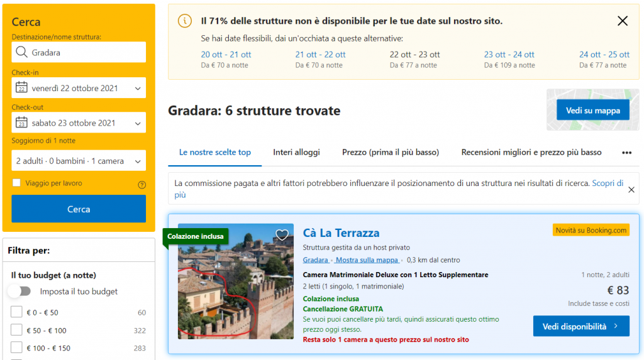Open the check-in date dropdown
This screenshot has height=360, width=644.
click(x=79, y=88)
